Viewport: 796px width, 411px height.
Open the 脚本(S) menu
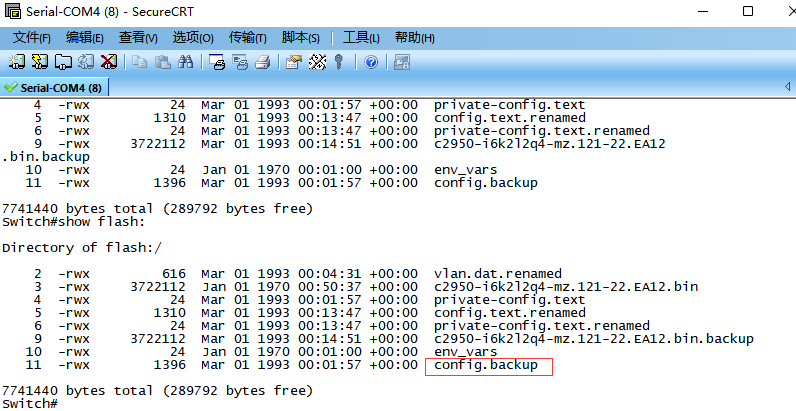[x=301, y=38]
